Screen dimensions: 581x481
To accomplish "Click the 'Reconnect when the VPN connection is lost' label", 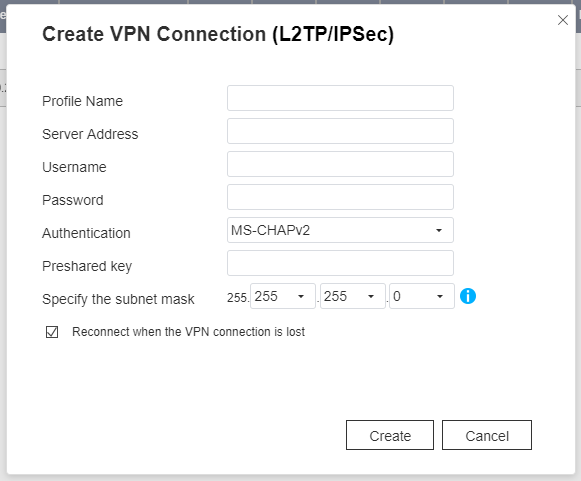I will (x=188, y=332).
